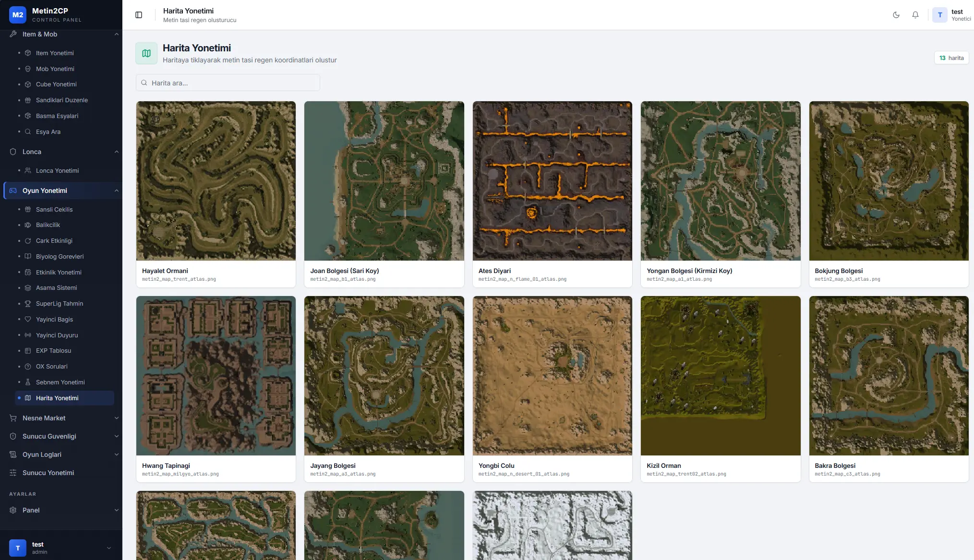The width and height of the screenshot is (974, 560).
Task: Click the SuperLig Tahmin trophy icon
Action: (x=28, y=303)
